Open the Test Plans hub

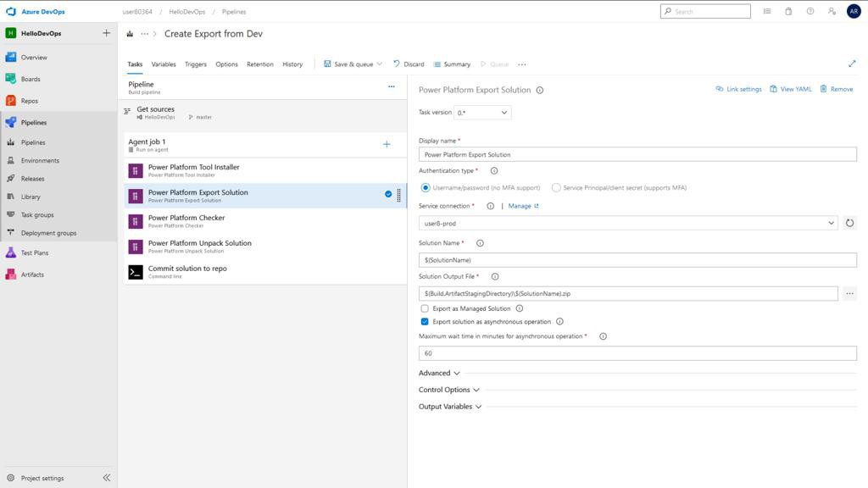click(x=34, y=252)
